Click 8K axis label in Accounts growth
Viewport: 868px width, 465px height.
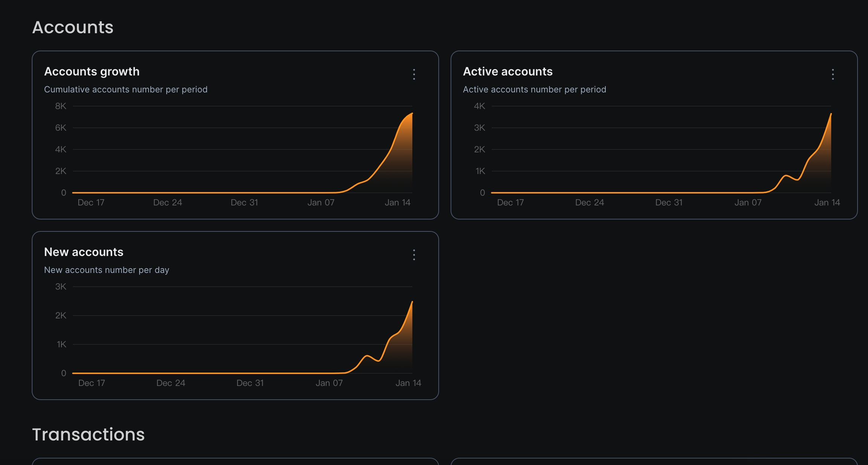(x=61, y=106)
